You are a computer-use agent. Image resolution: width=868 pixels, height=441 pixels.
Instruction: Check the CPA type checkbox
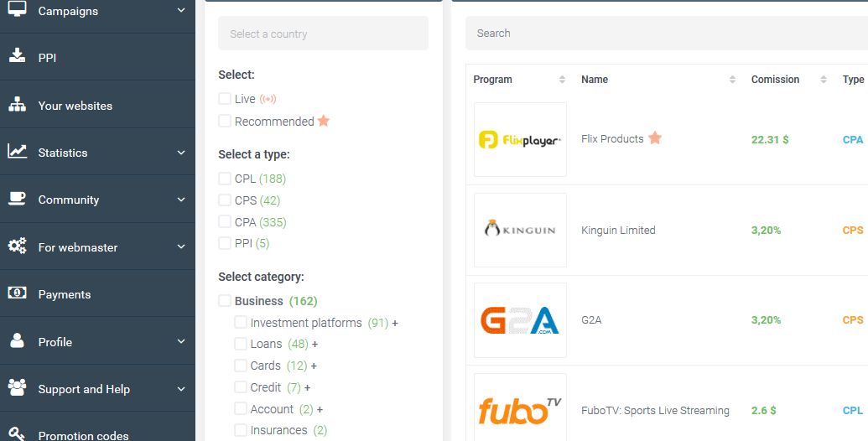point(225,222)
